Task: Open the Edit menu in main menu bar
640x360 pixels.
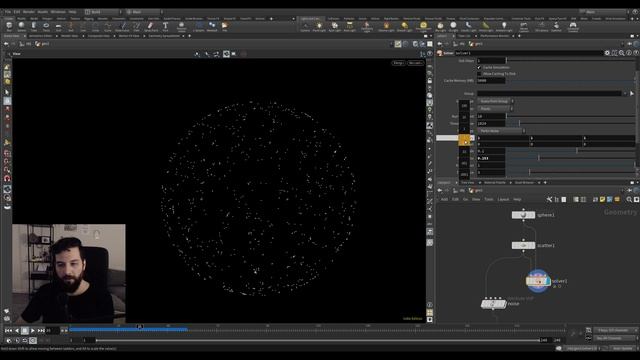Action: tap(17, 12)
